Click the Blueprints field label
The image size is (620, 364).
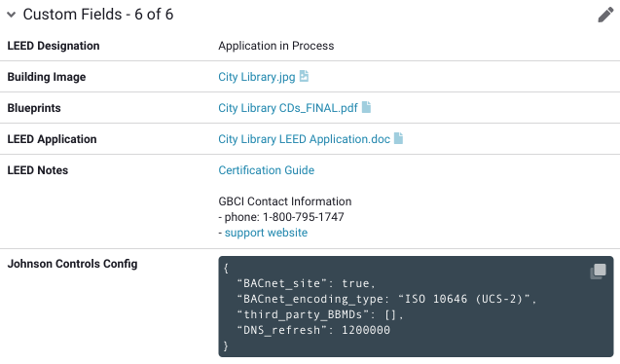34,108
